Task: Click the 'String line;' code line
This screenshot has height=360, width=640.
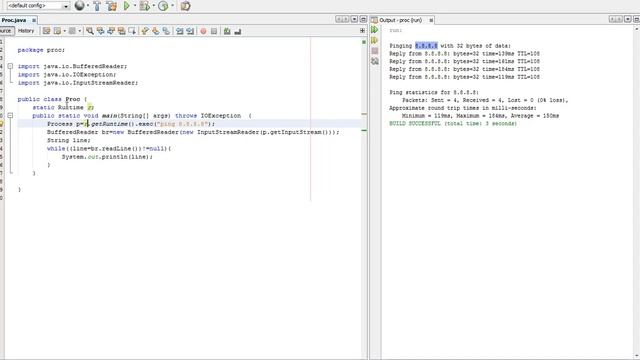Action: click(69, 140)
